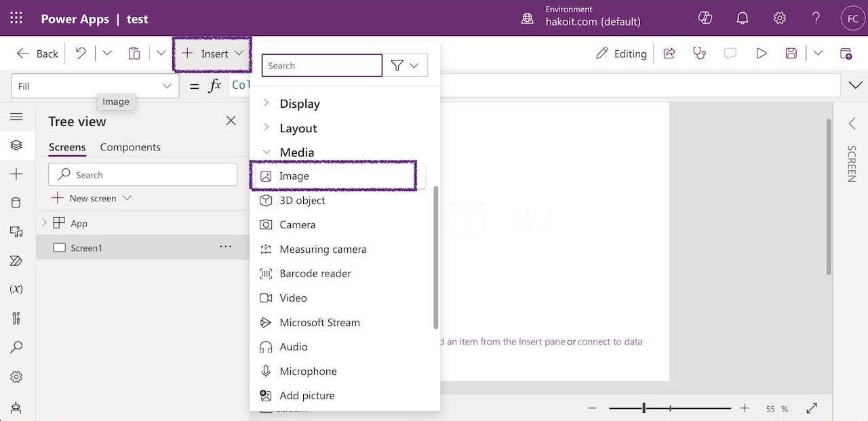This screenshot has height=421, width=868.
Task: Open the Virtual agents icon in left rail
Action: (16, 407)
